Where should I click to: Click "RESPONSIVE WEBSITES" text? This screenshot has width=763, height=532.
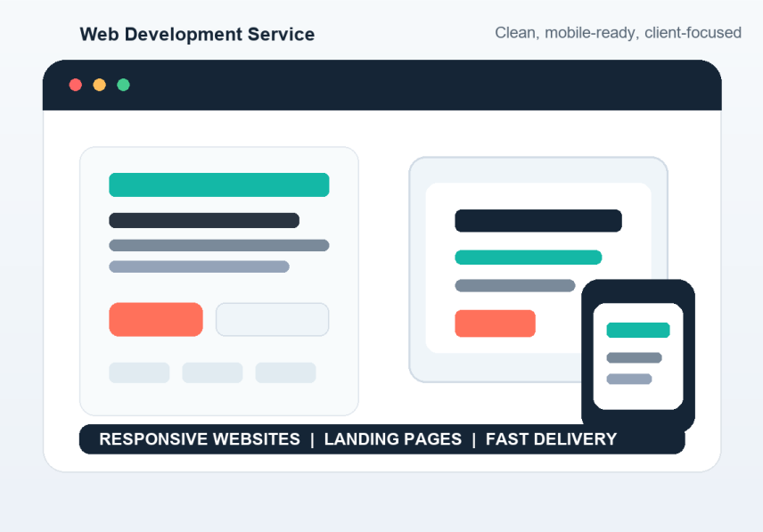[200, 439]
